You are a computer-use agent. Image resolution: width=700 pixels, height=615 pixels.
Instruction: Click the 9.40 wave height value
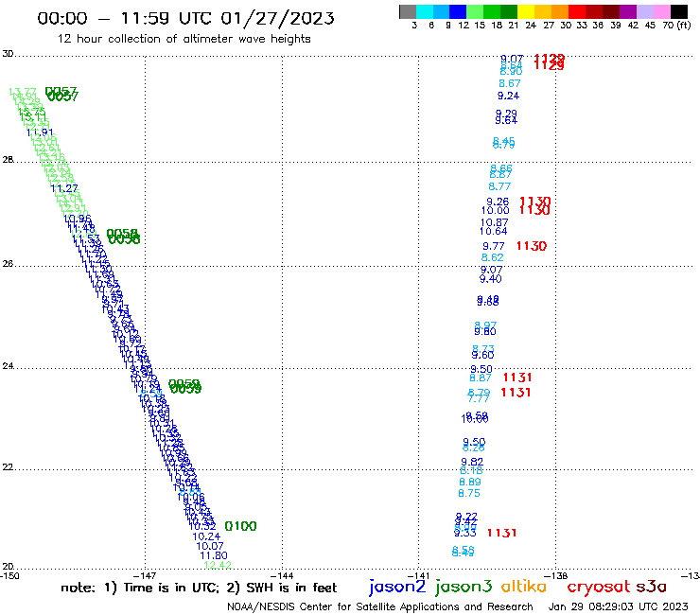[491, 279]
